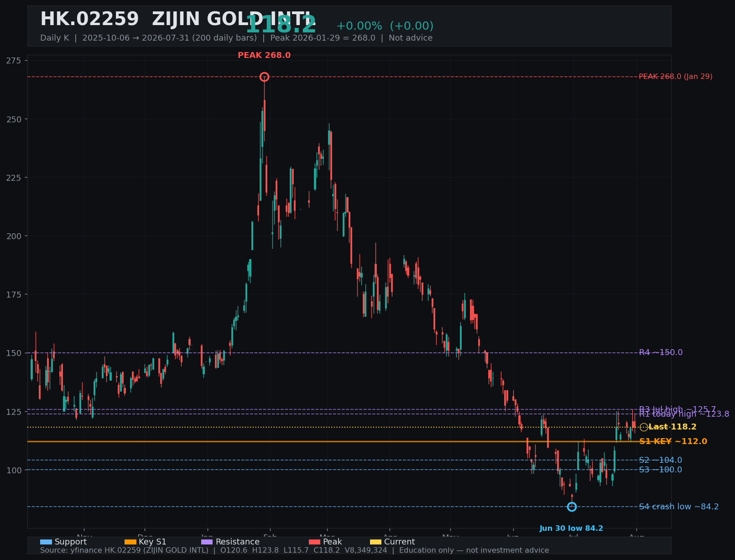Click the 'Current' legend label

coord(400,542)
